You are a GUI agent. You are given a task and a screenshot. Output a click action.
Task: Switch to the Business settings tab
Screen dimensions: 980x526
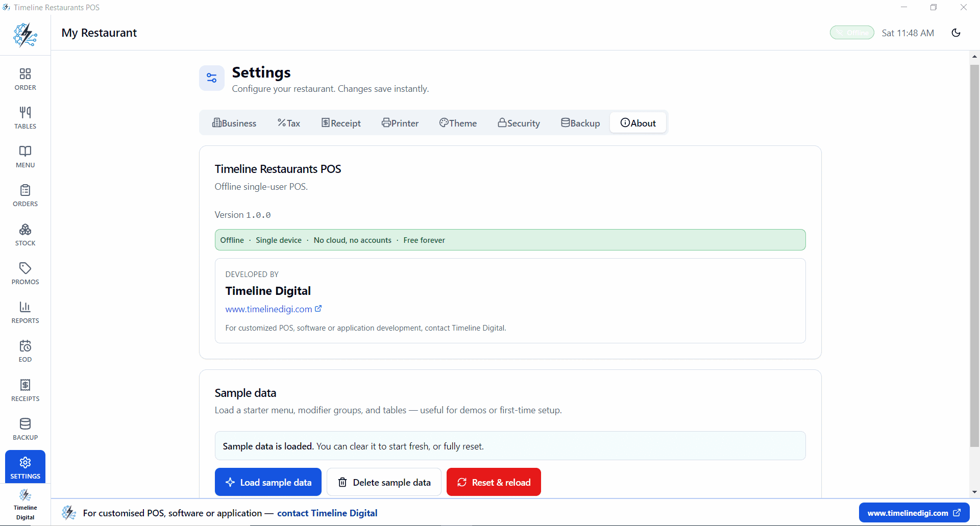coord(234,123)
